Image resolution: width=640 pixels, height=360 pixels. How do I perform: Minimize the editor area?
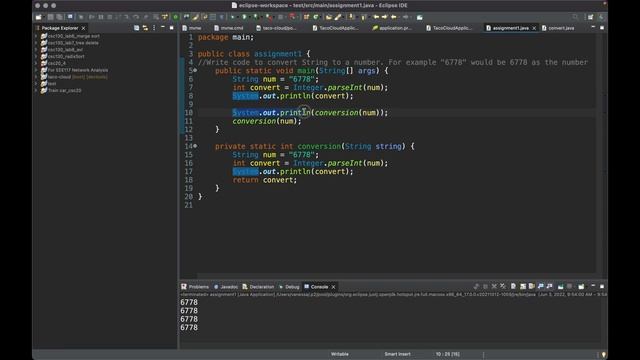(593, 27)
